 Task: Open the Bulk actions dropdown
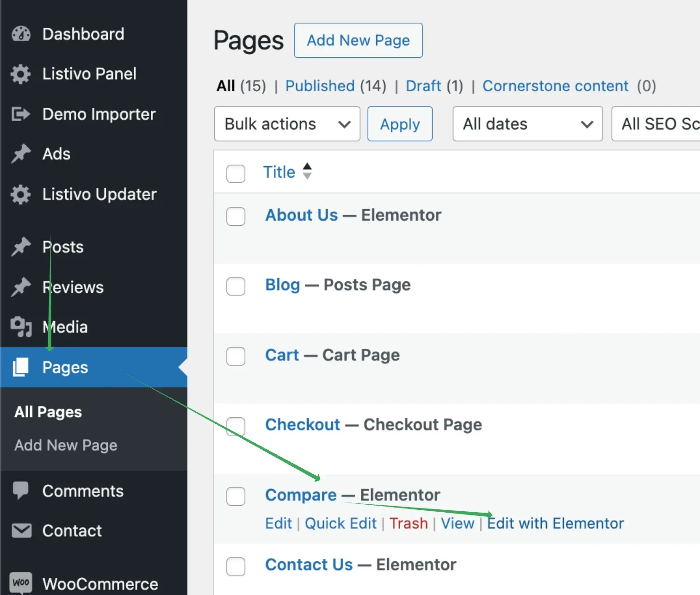287,124
